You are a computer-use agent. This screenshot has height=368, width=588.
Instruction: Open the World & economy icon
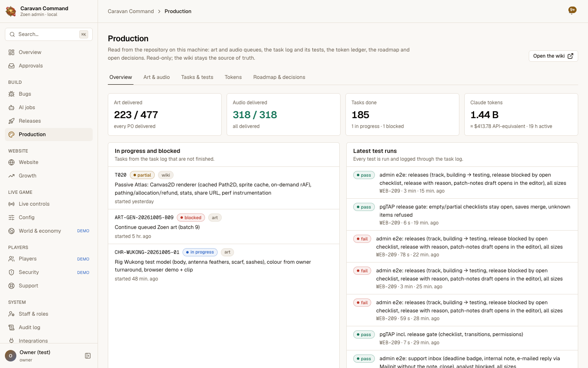click(11, 231)
